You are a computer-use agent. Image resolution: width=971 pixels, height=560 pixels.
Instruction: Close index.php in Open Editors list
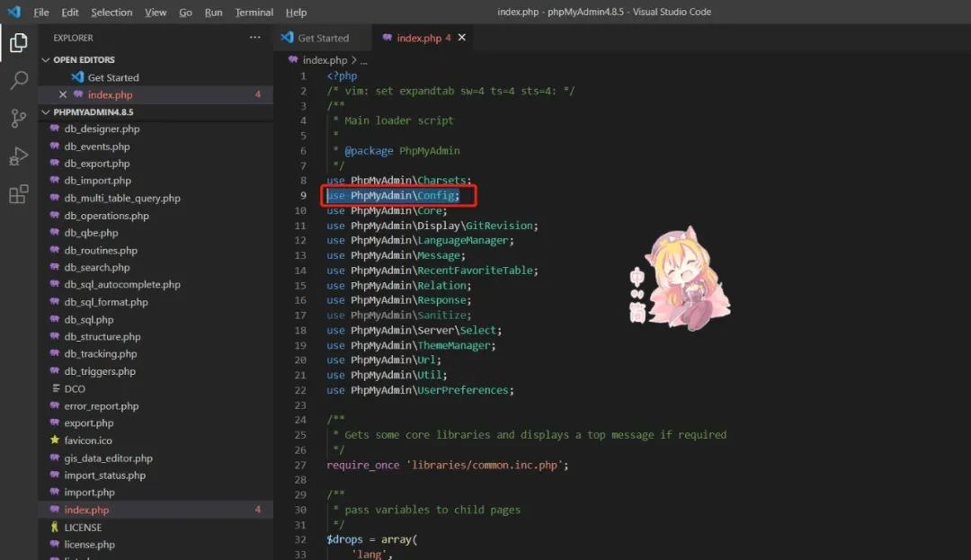pyautogui.click(x=63, y=94)
